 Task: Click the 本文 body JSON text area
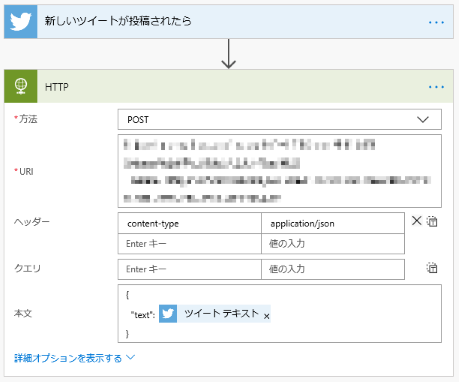click(x=280, y=313)
